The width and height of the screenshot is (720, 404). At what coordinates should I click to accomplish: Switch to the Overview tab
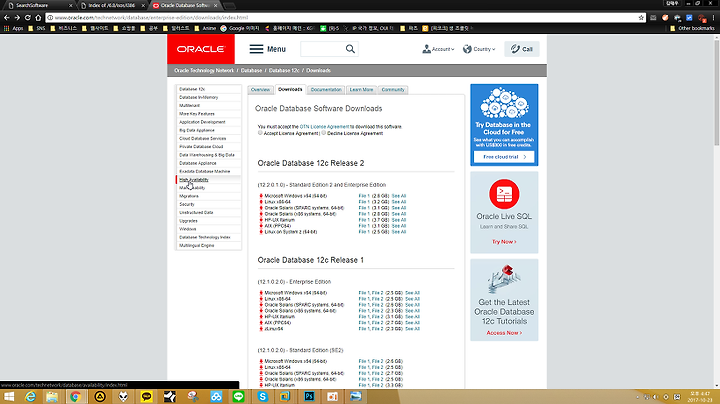[x=260, y=90]
